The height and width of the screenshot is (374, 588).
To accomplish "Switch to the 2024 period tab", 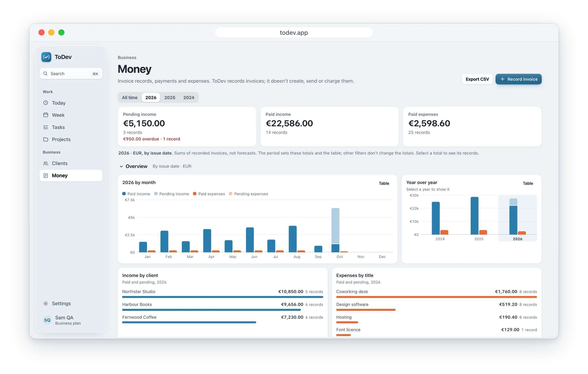I will coord(189,97).
